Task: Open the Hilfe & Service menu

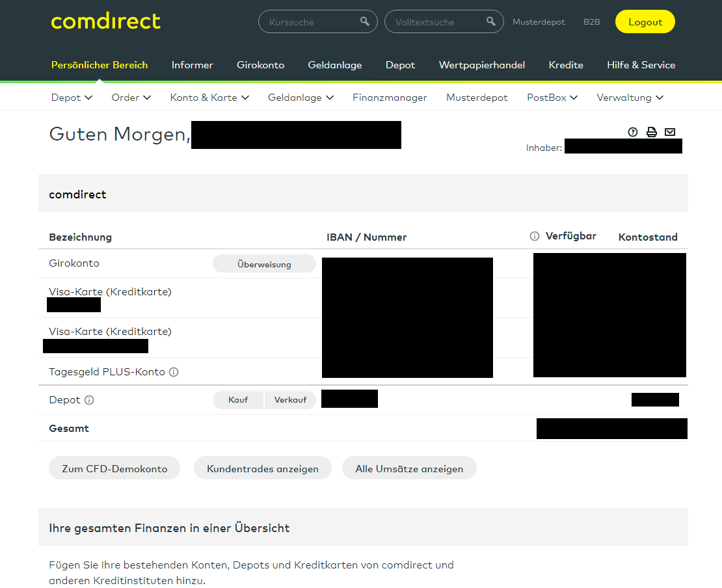Action: pos(641,65)
